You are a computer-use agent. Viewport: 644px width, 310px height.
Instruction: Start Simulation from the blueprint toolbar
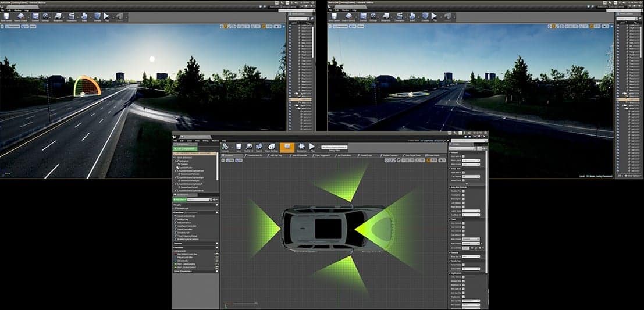click(x=301, y=148)
